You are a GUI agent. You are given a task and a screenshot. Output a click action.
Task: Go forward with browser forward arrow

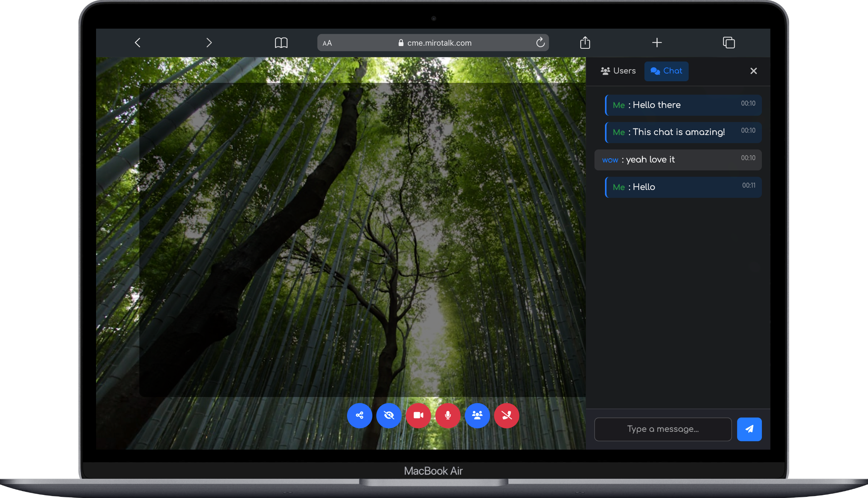(x=209, y=43)
